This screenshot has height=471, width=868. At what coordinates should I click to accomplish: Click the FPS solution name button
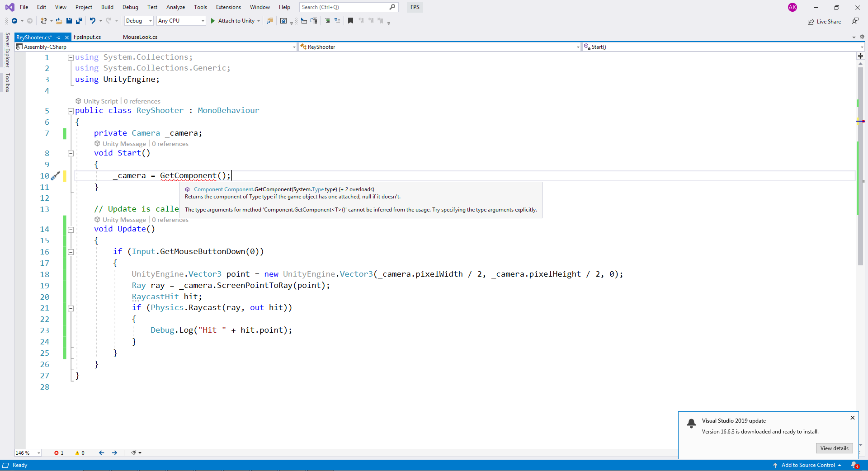click(415, 7)
